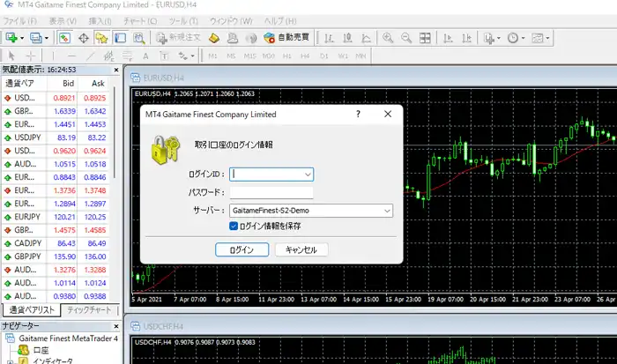
Task: Tile the chart windows
Action: pyautogui.click(x=425, y=38)
